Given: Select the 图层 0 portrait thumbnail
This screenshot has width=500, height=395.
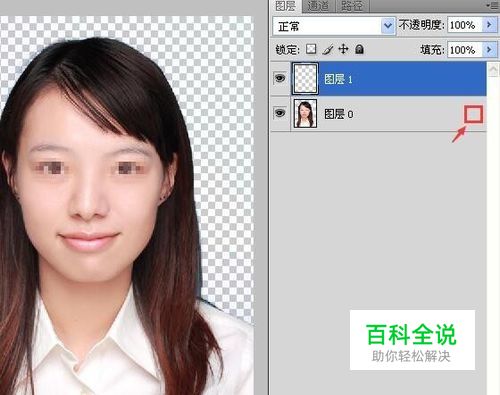Looking at the screenshot, I should [305, 113].
